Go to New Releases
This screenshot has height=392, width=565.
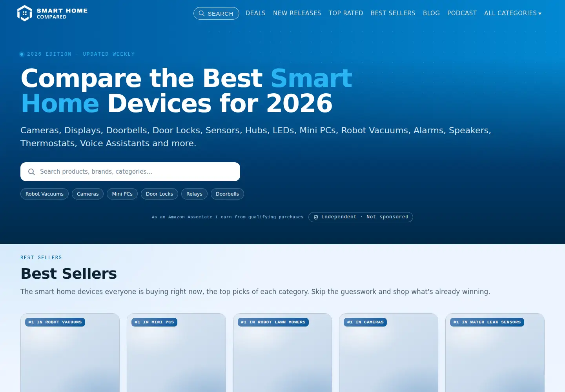(297, 13)
